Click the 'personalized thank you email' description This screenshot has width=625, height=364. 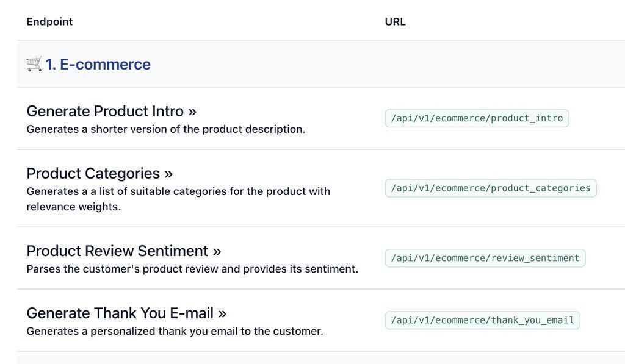click(x=175, y=331)
